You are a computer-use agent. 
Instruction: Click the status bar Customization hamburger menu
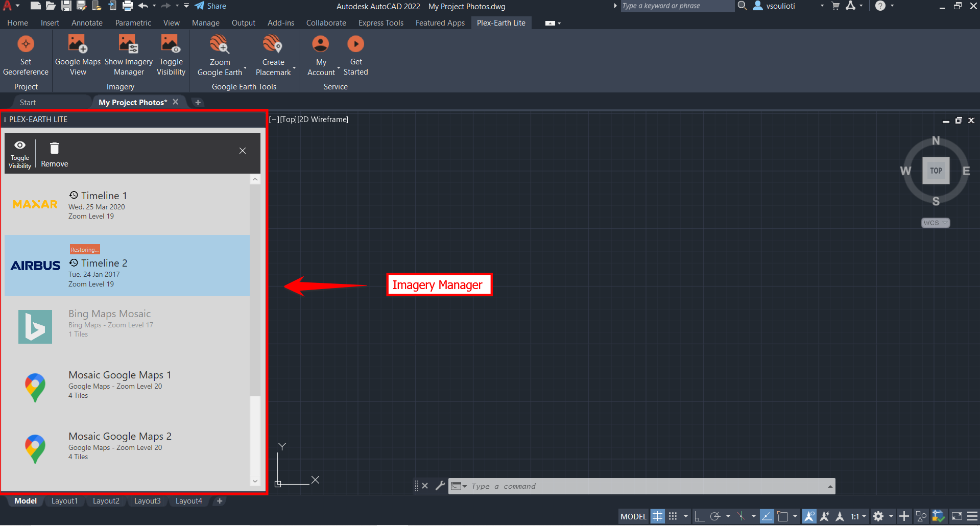point(972,516)
